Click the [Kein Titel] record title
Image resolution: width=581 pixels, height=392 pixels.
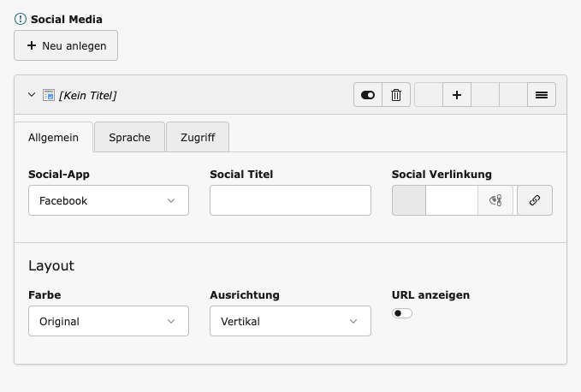pyautogui.click(x=87, y=95)
